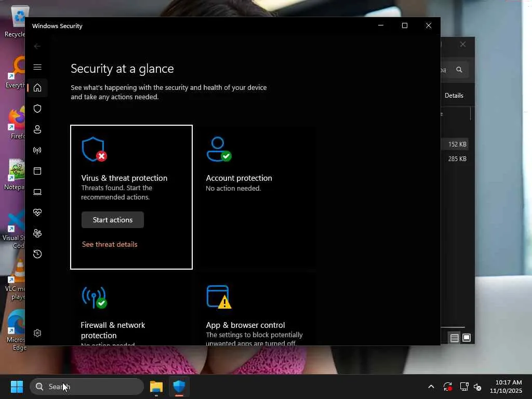Show hidden system tray icons
The image size is (532, 399).
click(431, 387)
